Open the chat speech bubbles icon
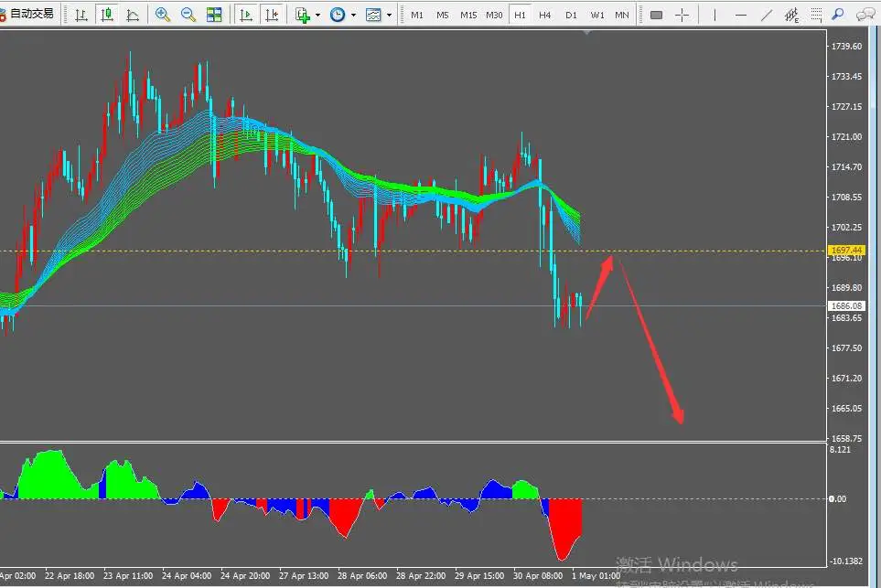Viewport: 881px width, 588px height. 865,16
